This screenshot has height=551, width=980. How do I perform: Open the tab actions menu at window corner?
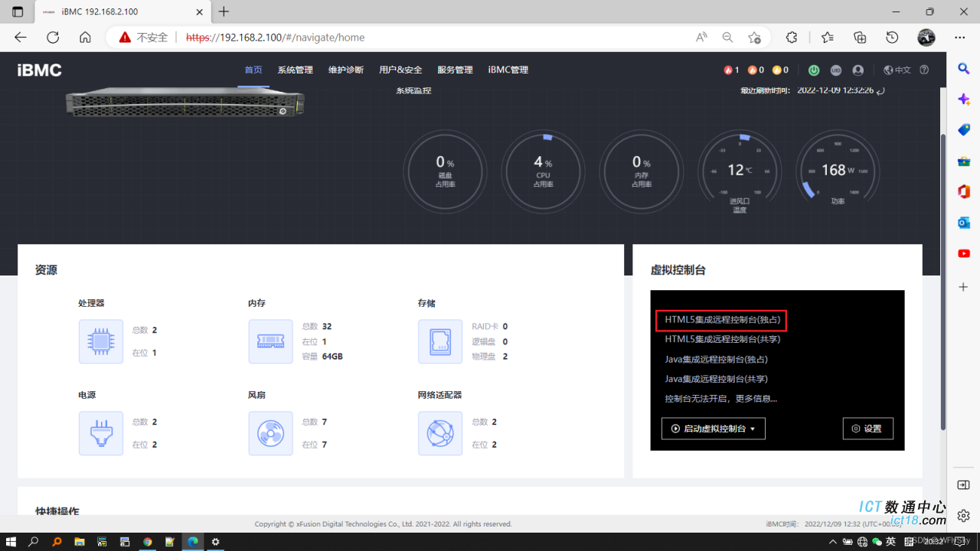point(18,11)
